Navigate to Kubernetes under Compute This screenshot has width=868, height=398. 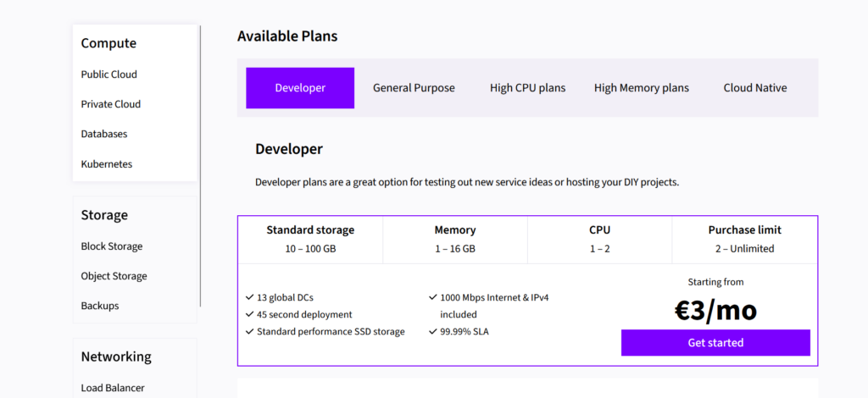(106, 164)
